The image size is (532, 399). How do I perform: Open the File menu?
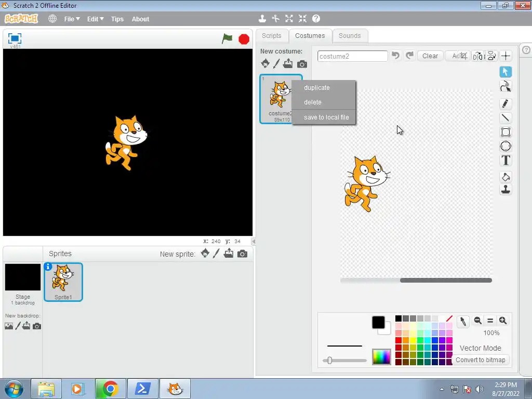pos(72,19)
